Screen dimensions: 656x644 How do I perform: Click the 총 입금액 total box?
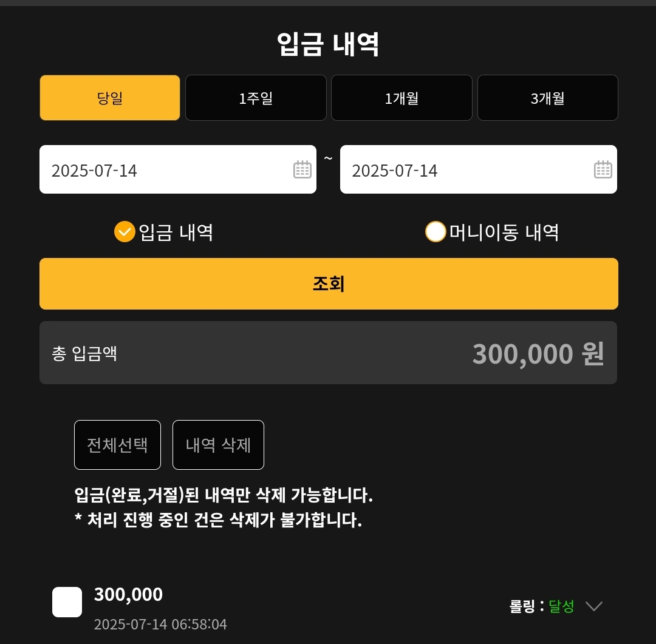pyautogui.click(x=328, y=353)
